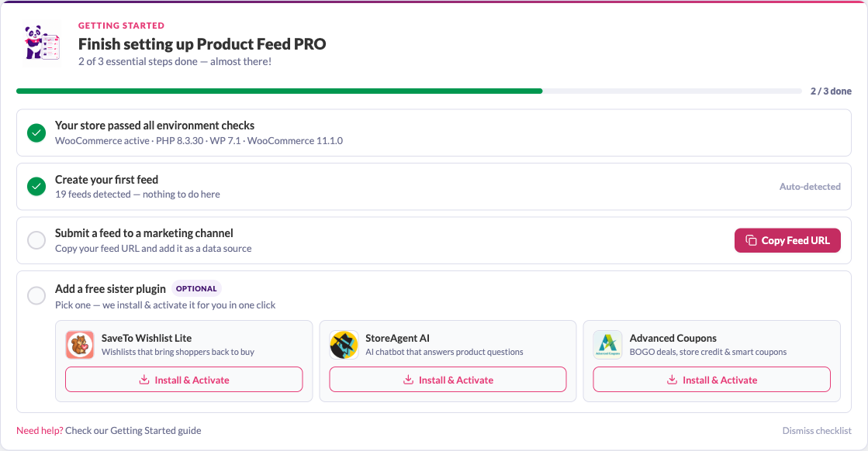Viewport: 868px width, 451px height.
Task: Click the Advanced Coupons plugin name
Action: 673,338
